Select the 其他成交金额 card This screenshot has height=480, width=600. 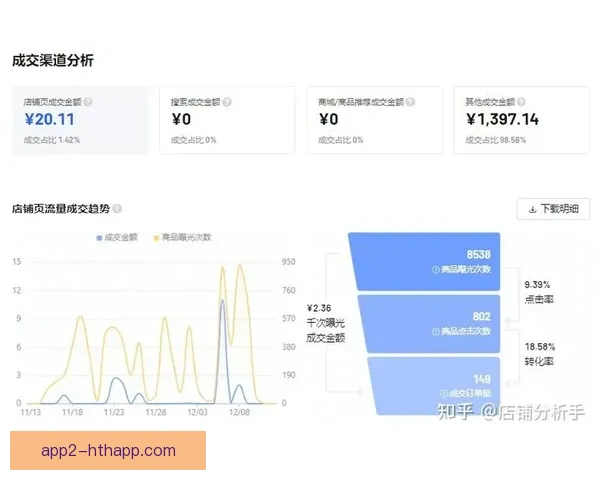pyautogui.click(x=522, y=120)
